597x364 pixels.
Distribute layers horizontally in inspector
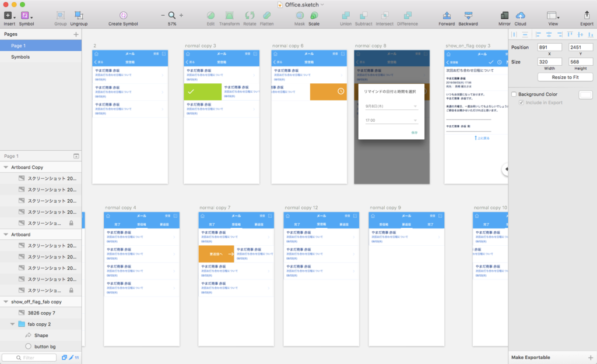(x=514, y=34)
